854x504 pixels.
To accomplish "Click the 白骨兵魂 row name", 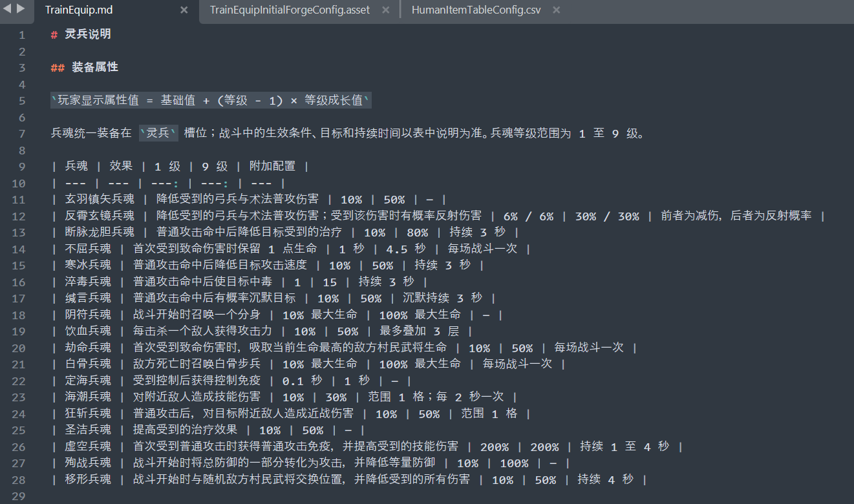I will (88, 364).
